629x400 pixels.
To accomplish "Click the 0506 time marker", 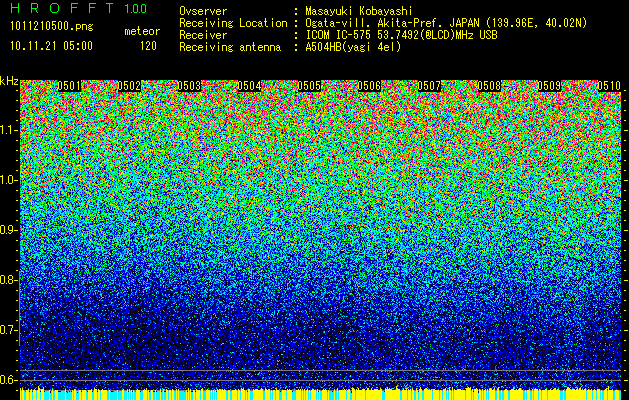I will tap(369, 86).
